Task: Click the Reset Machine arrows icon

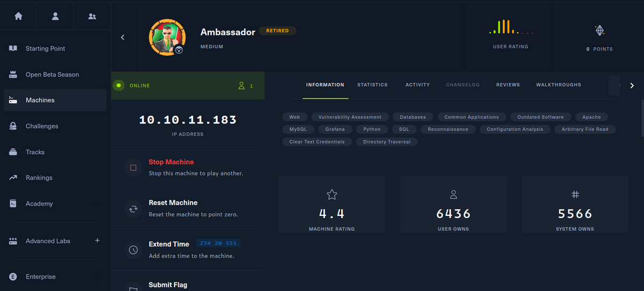Action: coord(133,208)
